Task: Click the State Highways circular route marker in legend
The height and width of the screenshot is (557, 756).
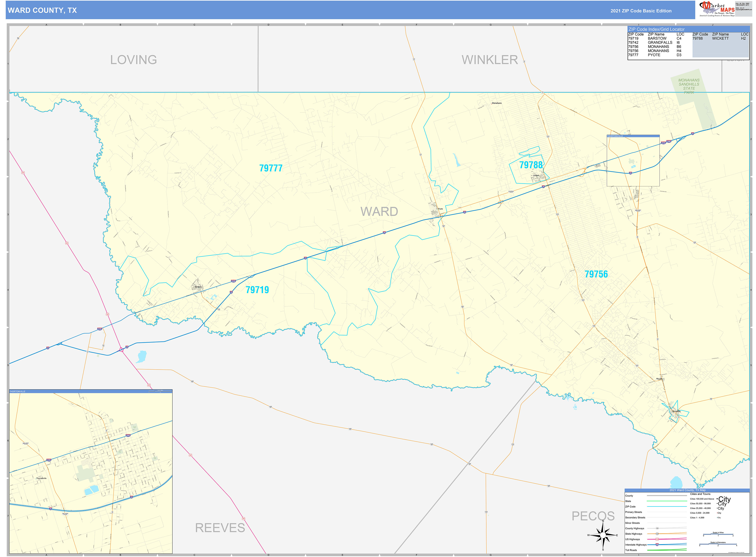Action: pos(657,534)
